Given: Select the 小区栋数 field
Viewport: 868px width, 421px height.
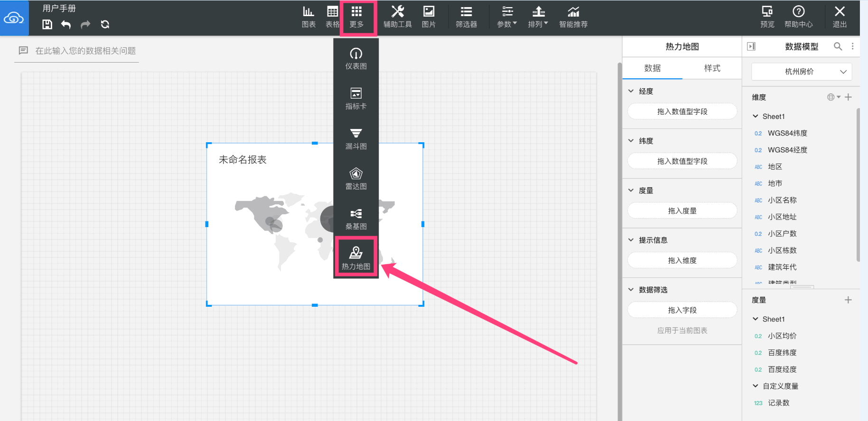Looking at the screenshot, I should point(782,250).
